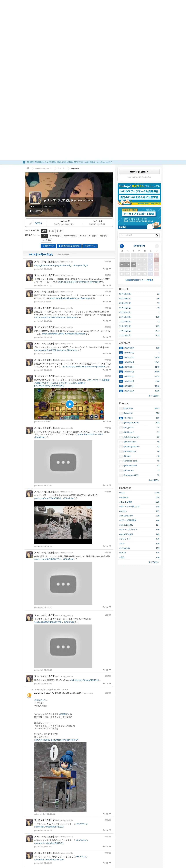
Task: Open the 2023年12月 archive list icon
Action: click(121, 391)
